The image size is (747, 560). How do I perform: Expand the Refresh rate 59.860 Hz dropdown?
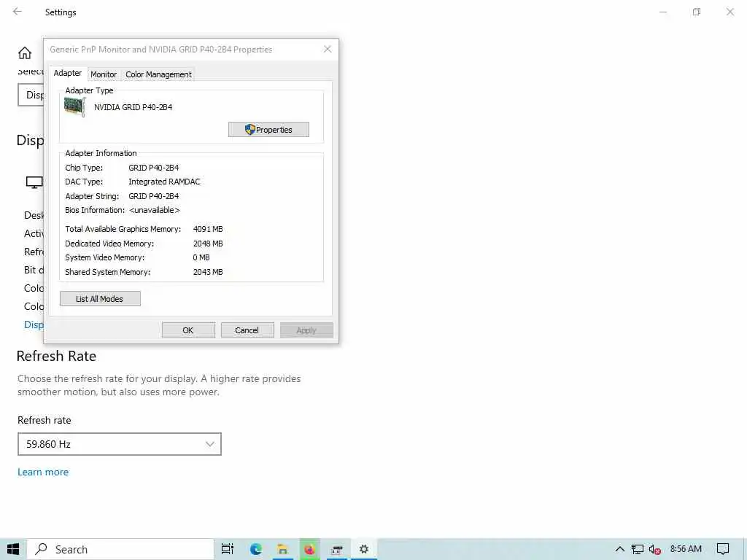click(120, 444)
